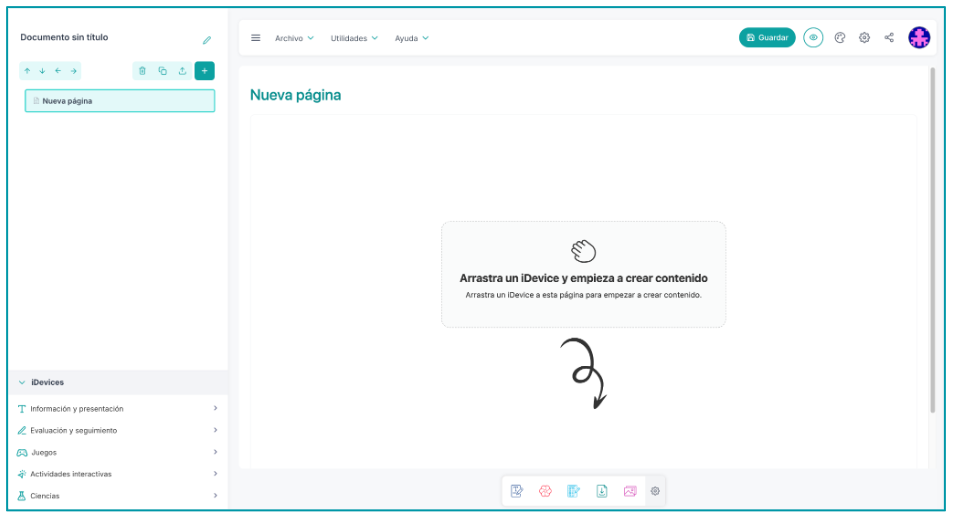This screenshot has height=518, width=955.
Task: Duplicate the selected page using the copy icon
Action: pos(162,71)
